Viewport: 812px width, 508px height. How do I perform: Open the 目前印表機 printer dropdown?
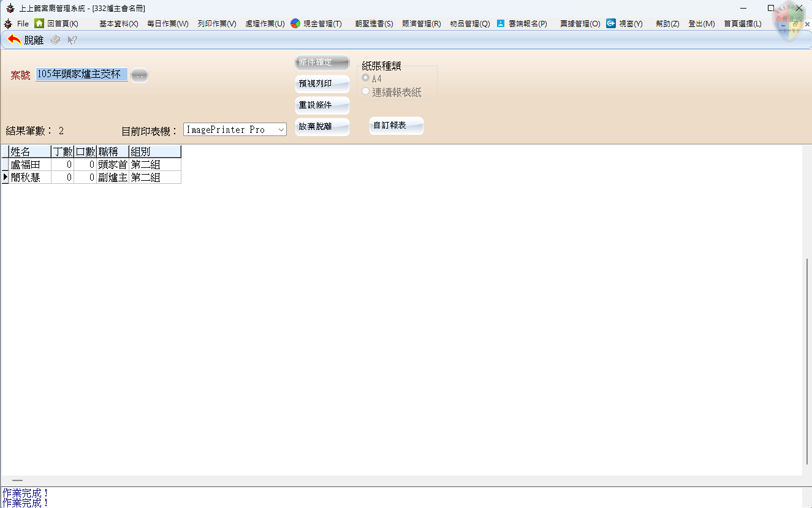coord(281,130)
